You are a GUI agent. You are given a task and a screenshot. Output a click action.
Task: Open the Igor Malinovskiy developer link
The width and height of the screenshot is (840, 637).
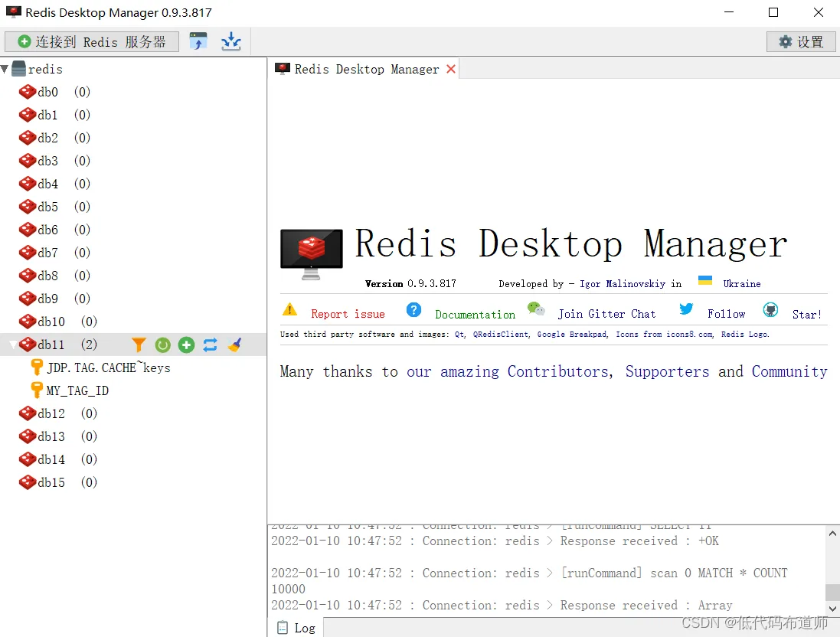623,284
